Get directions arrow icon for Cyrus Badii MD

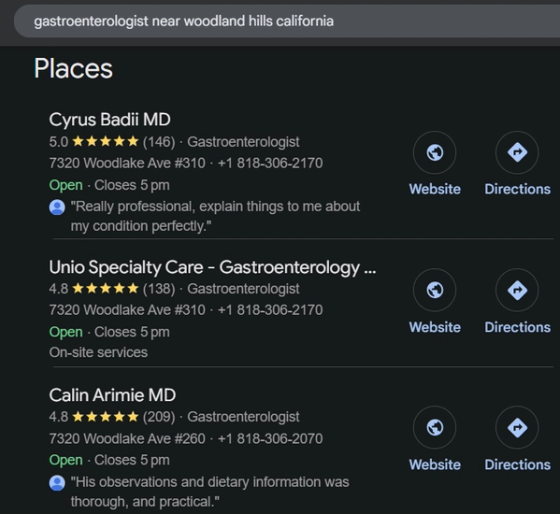[517, 153]
